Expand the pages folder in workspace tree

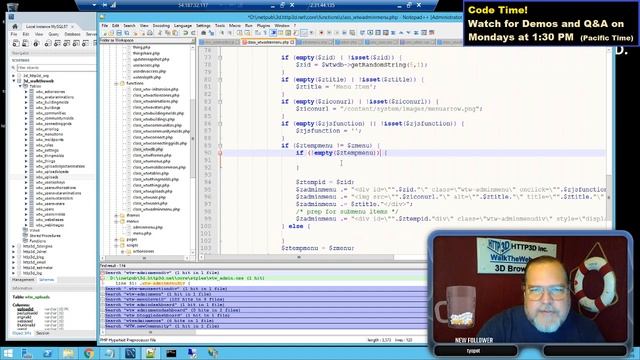coord(116,240)
